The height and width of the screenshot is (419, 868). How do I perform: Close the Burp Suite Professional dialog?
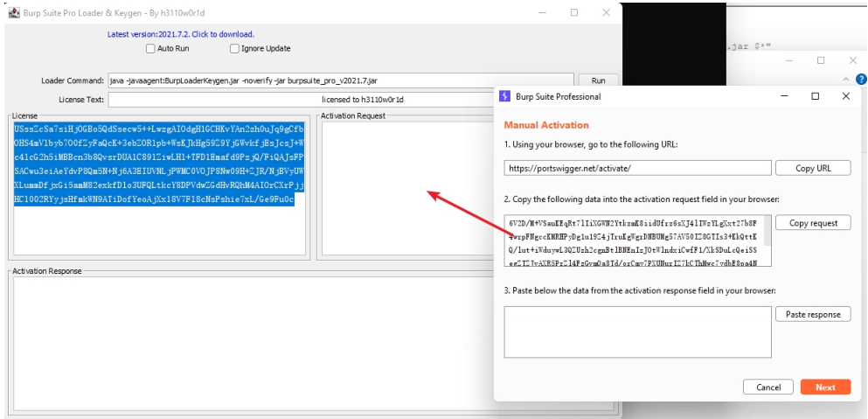(x=845, y=96)
